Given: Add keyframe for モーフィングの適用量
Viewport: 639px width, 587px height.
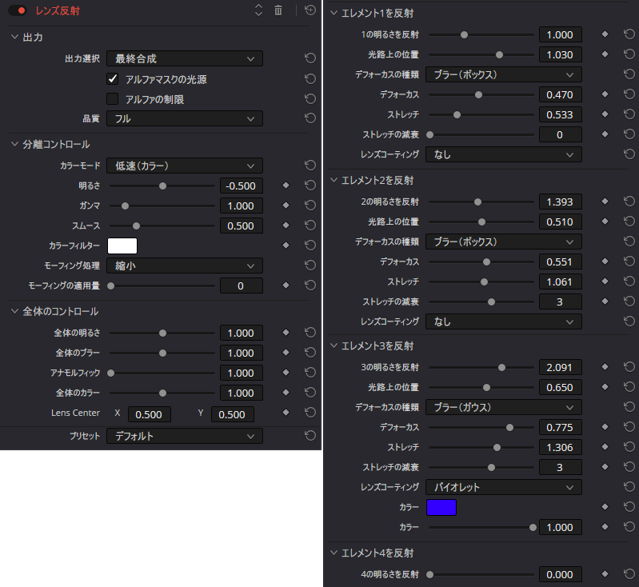Looking at the screenshot, I should tap(286, 285).
